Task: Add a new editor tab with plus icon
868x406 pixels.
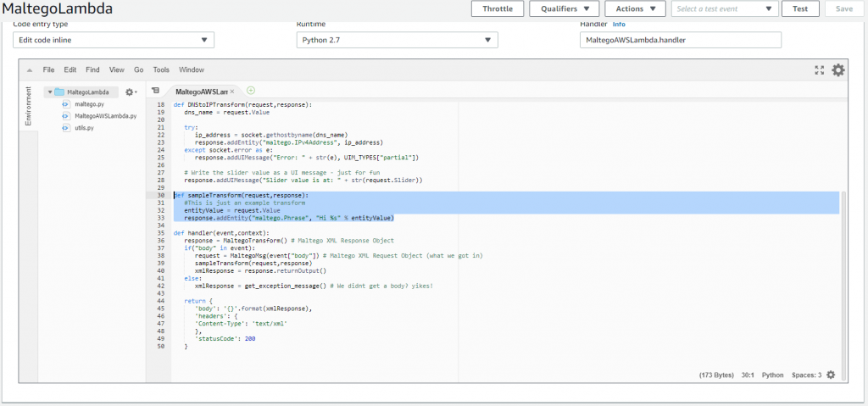Action: click(x=251, y=91)
